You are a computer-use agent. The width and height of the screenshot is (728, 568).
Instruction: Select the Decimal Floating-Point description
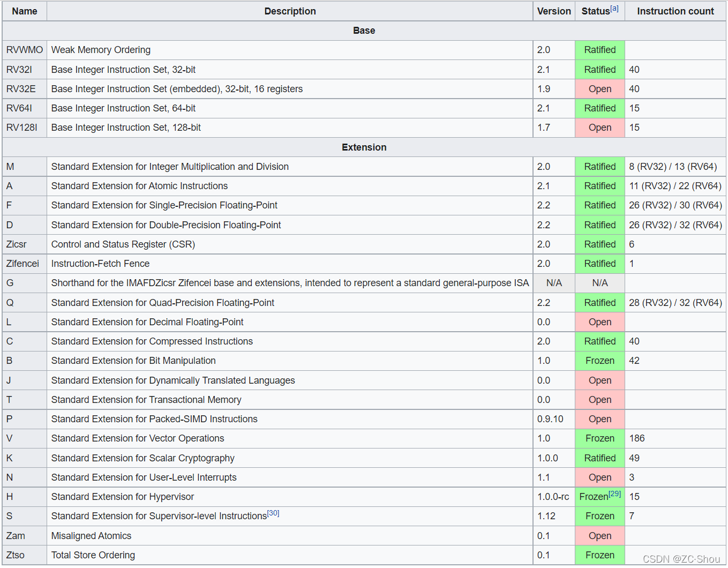(x=147, y=322)
